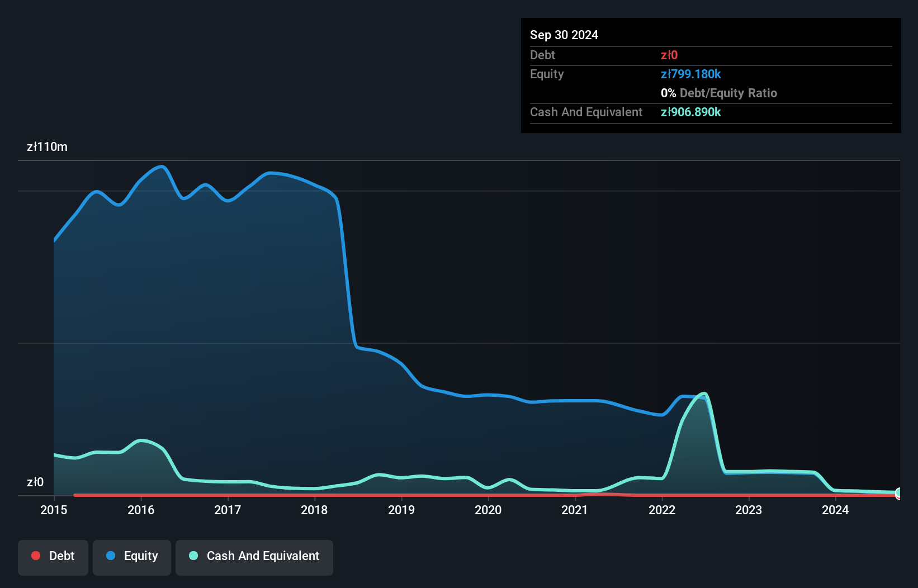
Task: Expand the Cash And Equivalent tooltip row
Action: tap(585, 112)
